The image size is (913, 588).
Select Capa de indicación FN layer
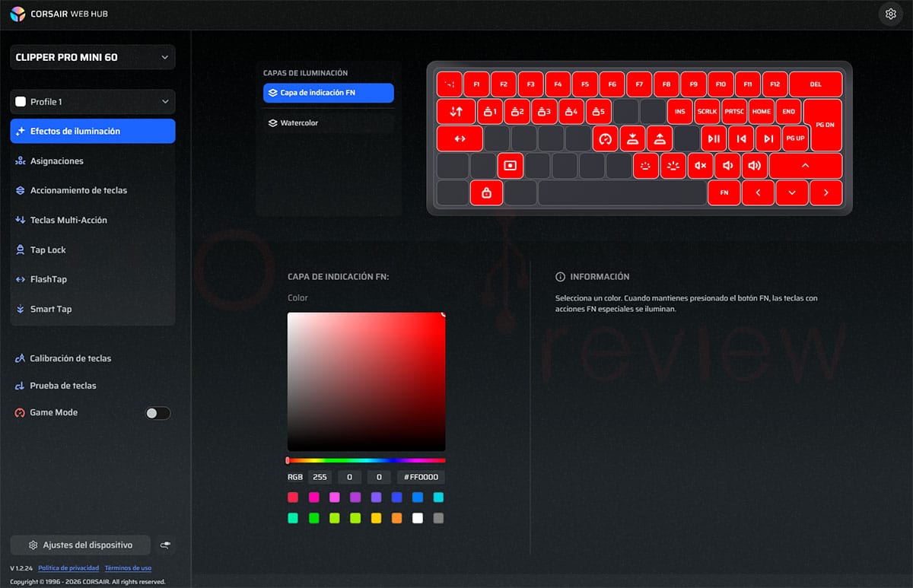pos(329,93)
